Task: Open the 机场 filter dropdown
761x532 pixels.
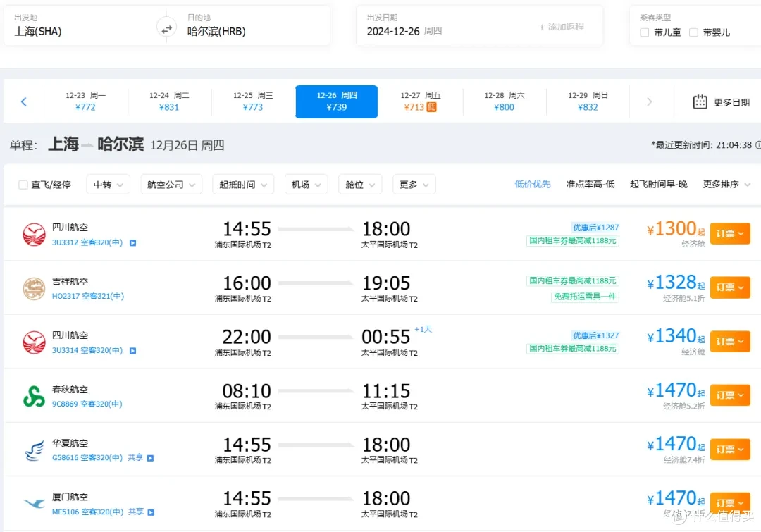Action: (307, 185)
